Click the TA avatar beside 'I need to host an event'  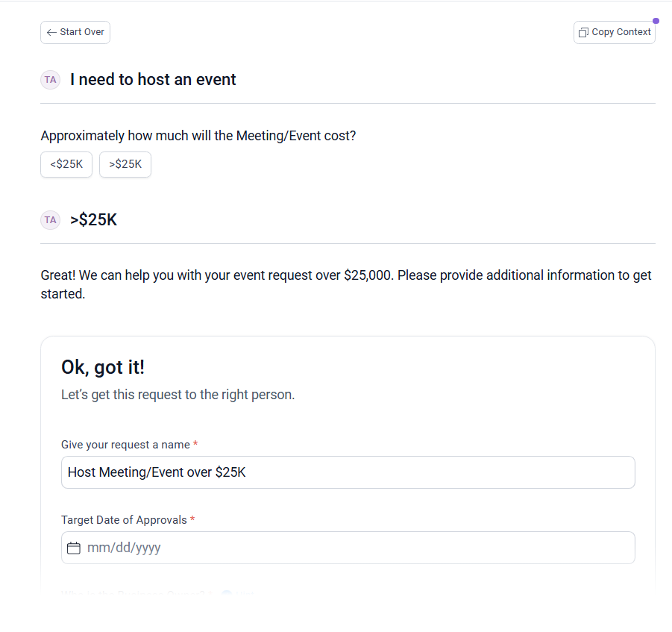[50, 80]
